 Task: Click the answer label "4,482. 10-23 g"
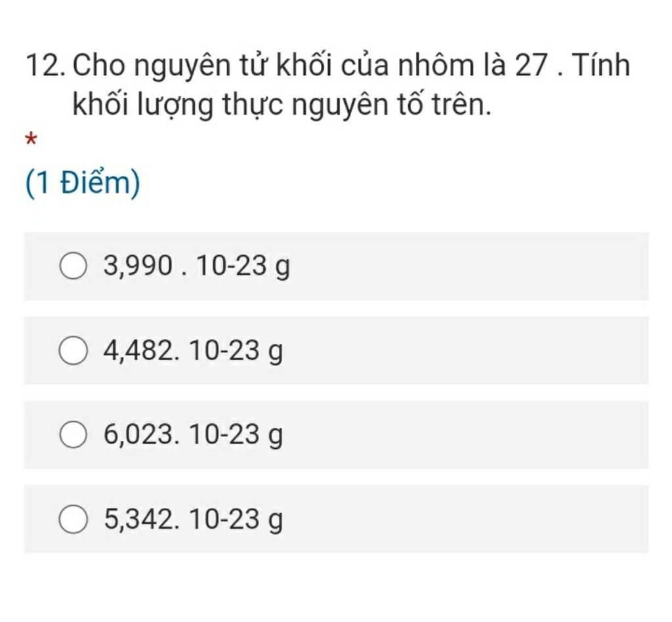click(x=194, y=351)
